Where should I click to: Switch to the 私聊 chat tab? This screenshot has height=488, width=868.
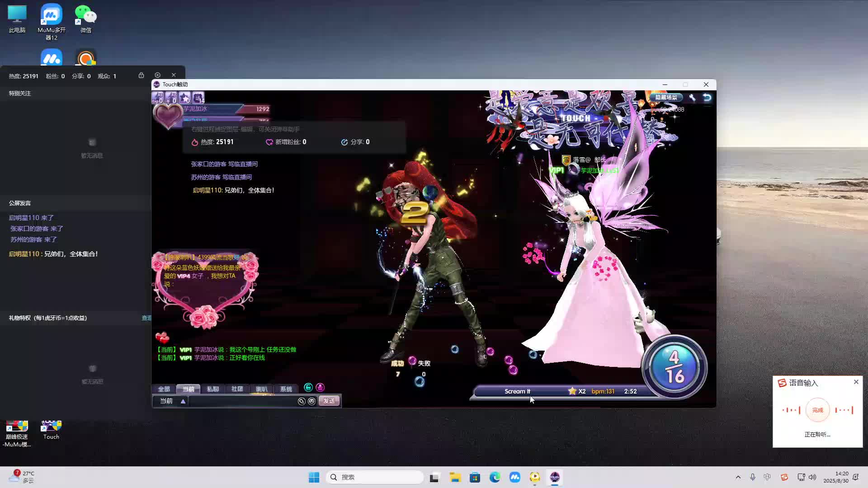coord(212,389)
